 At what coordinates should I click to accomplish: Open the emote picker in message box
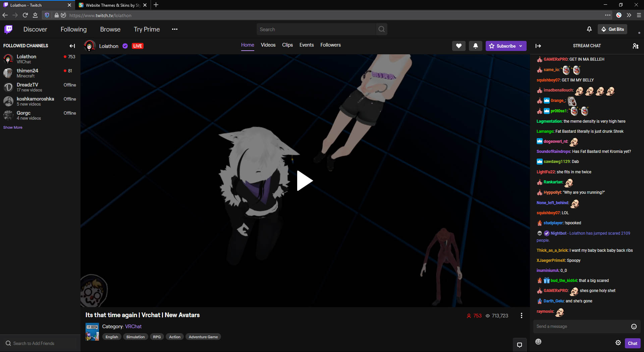click(x=634, y=327)
